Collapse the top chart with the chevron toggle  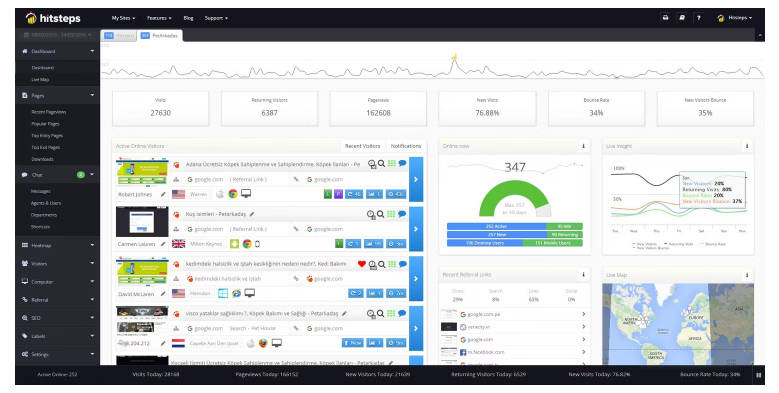click(x=760, y=35)
